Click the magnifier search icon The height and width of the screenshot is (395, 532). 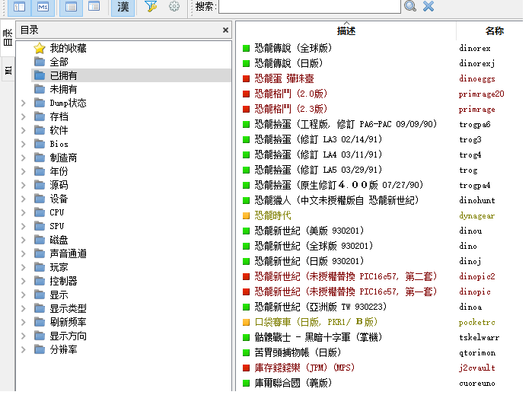[x=410, y=6]
